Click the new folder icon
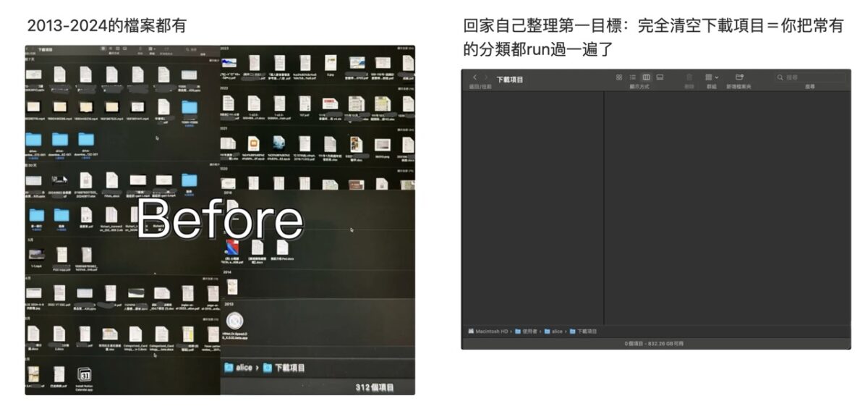Viewport: 868px width, 417px height. [x=739, y=77]
